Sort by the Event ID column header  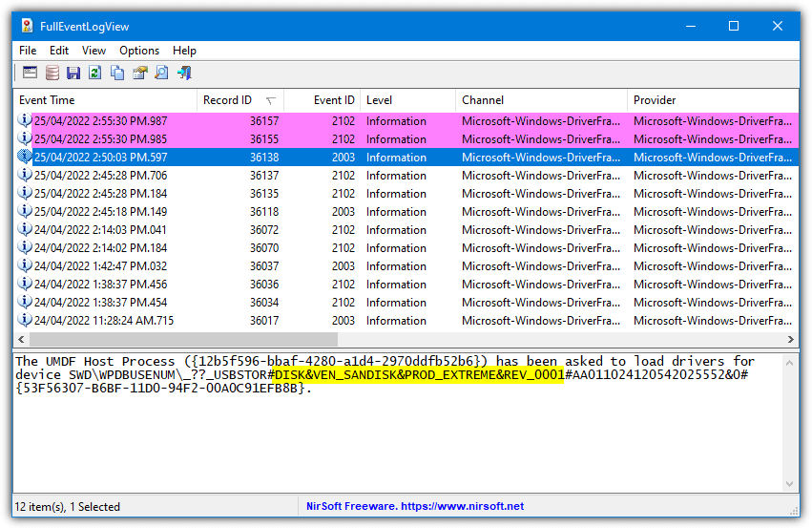[x=323, y=100]
